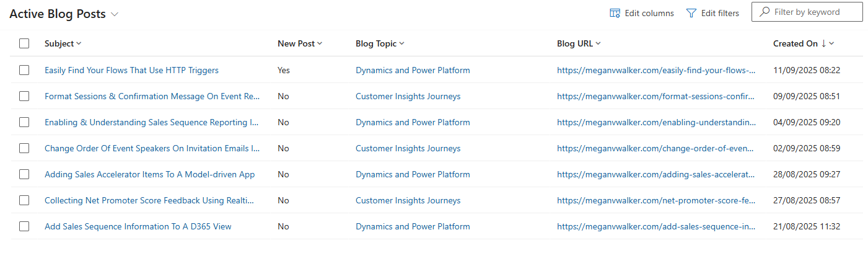Expand the Blog Topic column options
868x261 pixels.
click(x=401, y=43)
